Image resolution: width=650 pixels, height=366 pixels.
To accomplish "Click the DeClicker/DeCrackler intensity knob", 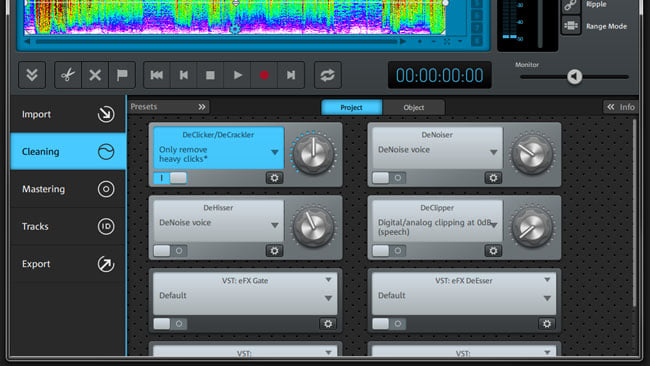I will pos(313,154).
